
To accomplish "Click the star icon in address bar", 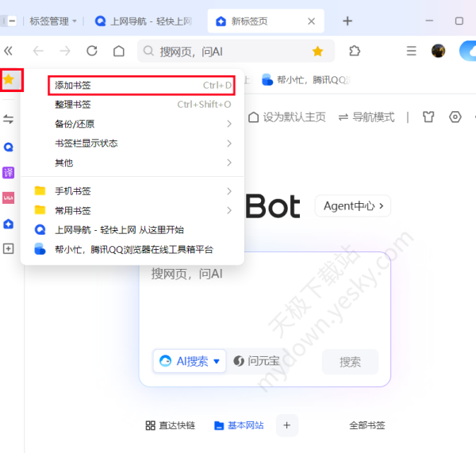I will coord(317,51).
